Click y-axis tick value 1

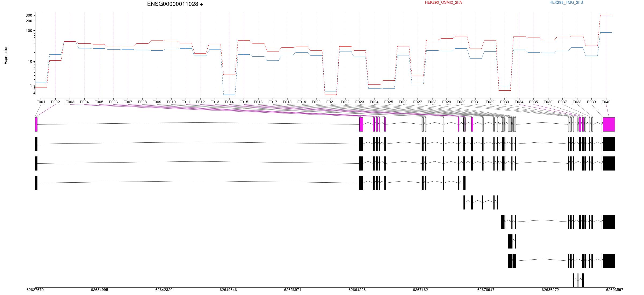point(31,85)
